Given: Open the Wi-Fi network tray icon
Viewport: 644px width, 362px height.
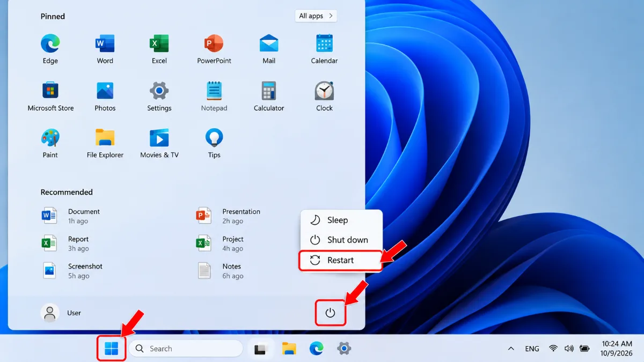Looking at the screenshot, I should coord(553,349).
